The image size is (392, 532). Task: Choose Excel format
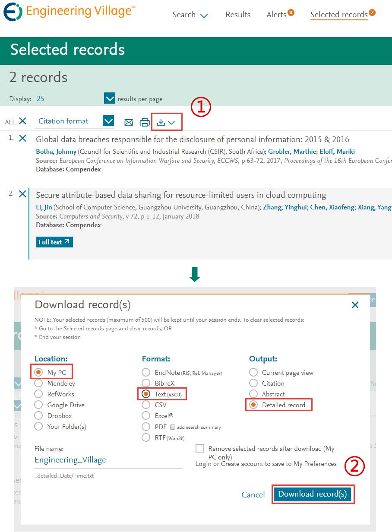point(146,415)
